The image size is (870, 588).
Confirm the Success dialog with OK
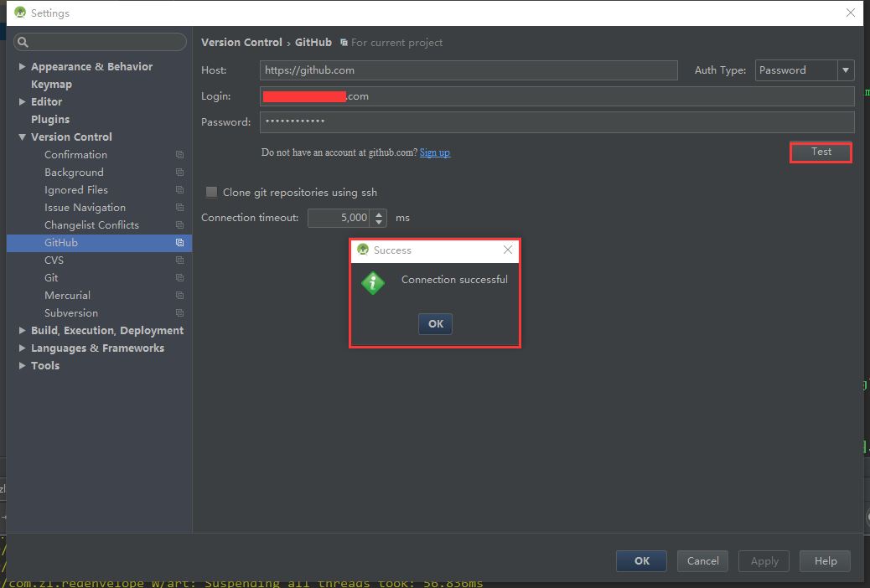pos(435,324)
